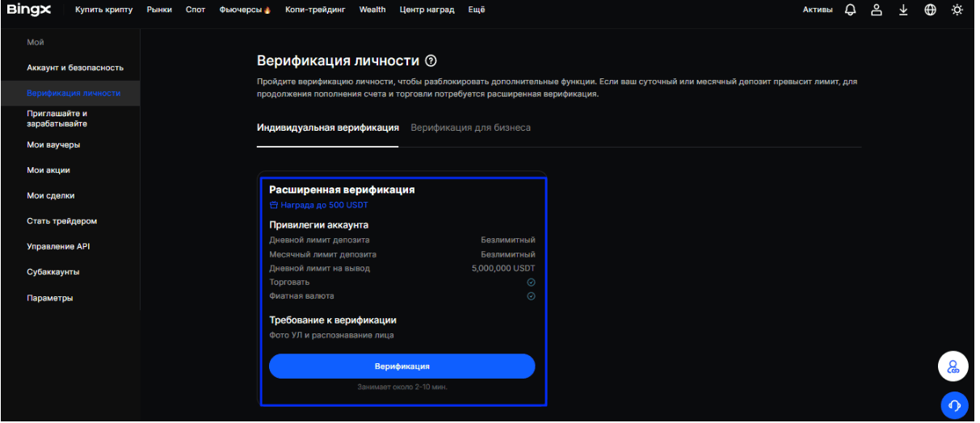Click Торговать row label

289,282
